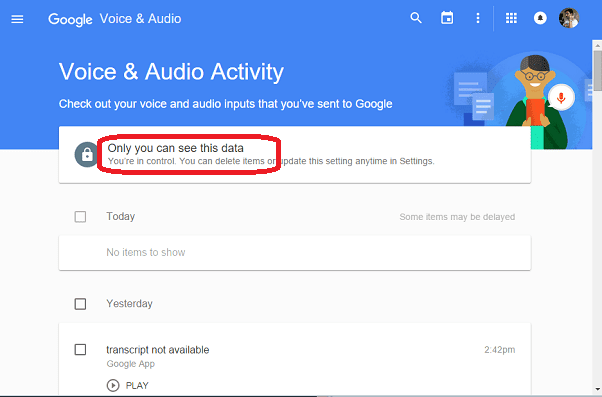Open the calendar date filter icon
This screenshot has width=602, height=397.
point(447,18)
